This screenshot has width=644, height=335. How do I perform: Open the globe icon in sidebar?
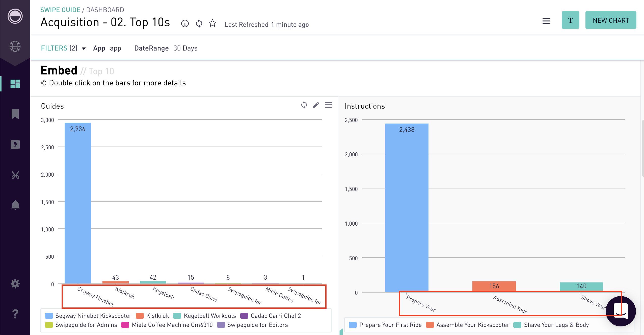point(15,46)
